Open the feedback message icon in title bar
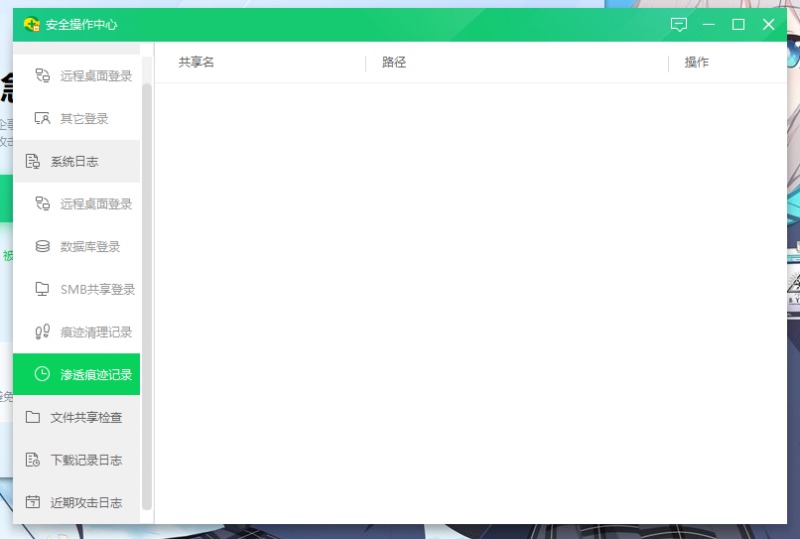This screenshot has width=800, height=539. coord(679,24)
